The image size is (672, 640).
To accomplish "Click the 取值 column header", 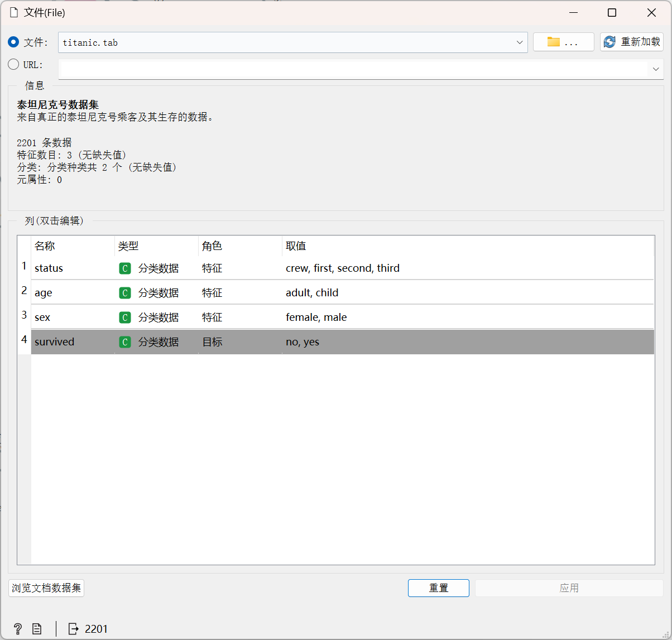I will [x=468, y=246].
